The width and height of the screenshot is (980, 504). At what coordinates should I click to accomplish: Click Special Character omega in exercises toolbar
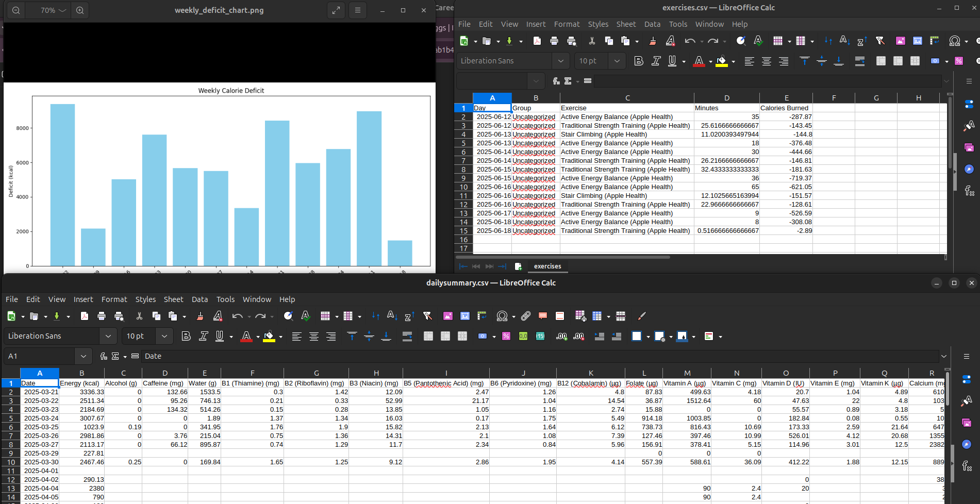(x=954, y=41)
